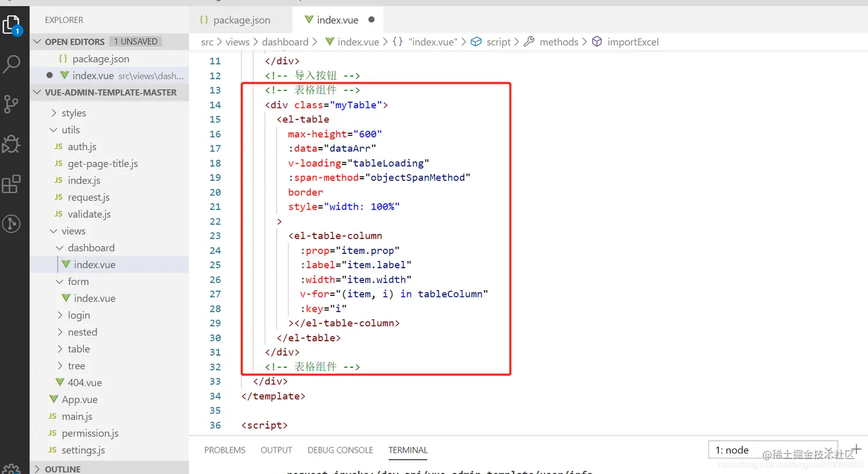Click the importExcel breadcrumb

pyautogui.click(x=633, y=42)
